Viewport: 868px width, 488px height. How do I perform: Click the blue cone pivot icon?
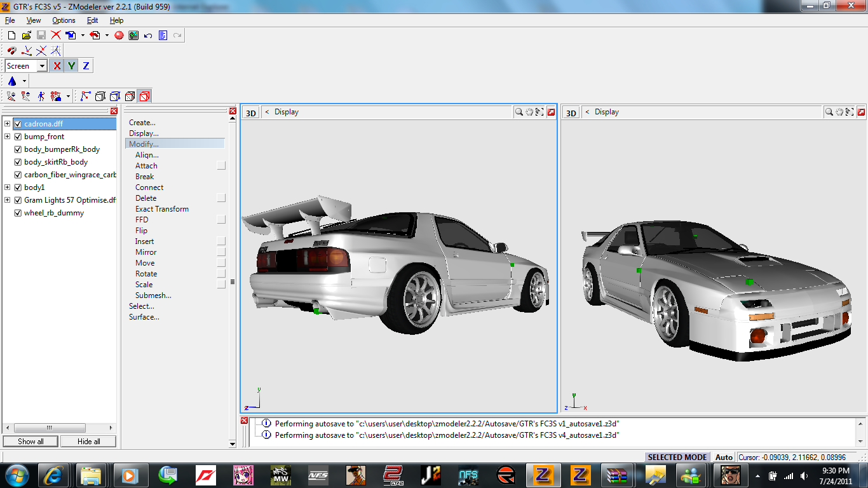[x=12, y=81]
